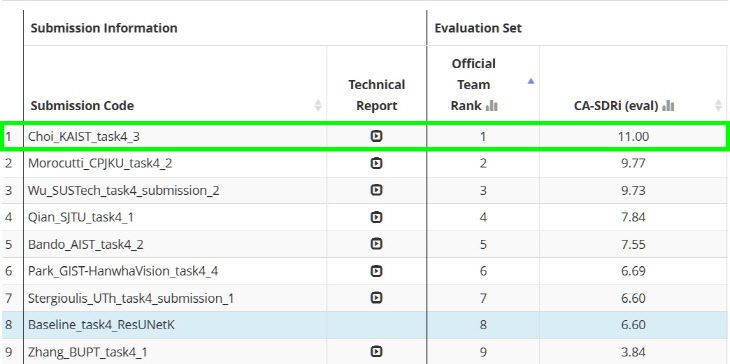Viewport: 730px width, 364px height.
Task: Open technical report for Zhang_BUPT_task4_1
Action: point(376,351)
